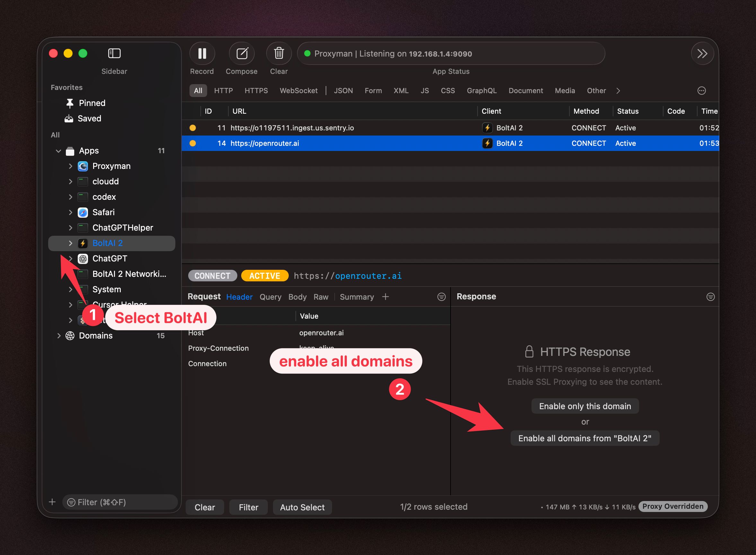Viewport: 756px width, 555px height.
Task: Click the Proxy Overridden status badge
Action: (x=673, y=506)
